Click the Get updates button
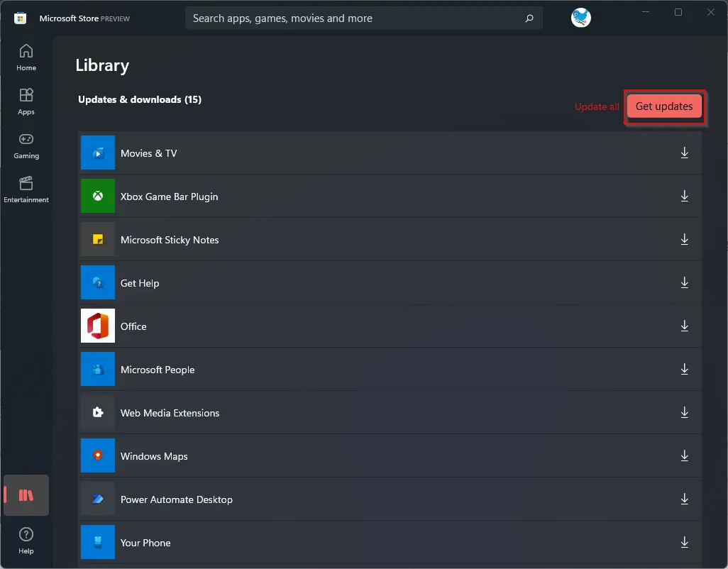 click(664, 106)
